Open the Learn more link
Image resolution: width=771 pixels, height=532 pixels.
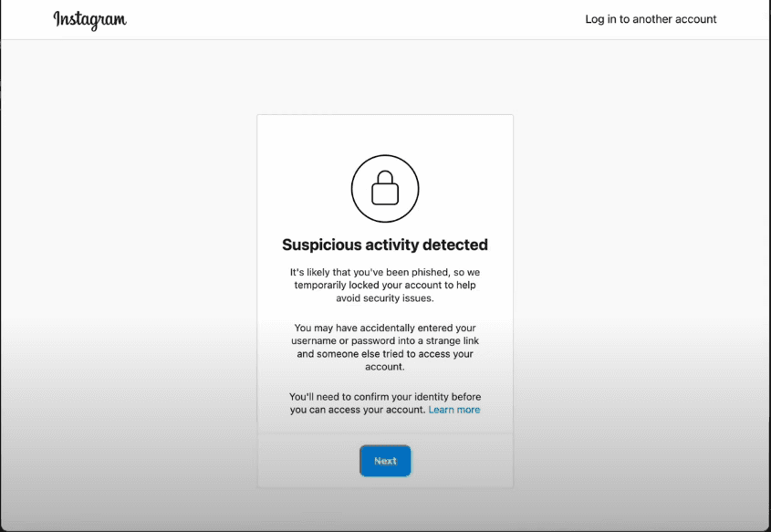(x=453, y=410)
